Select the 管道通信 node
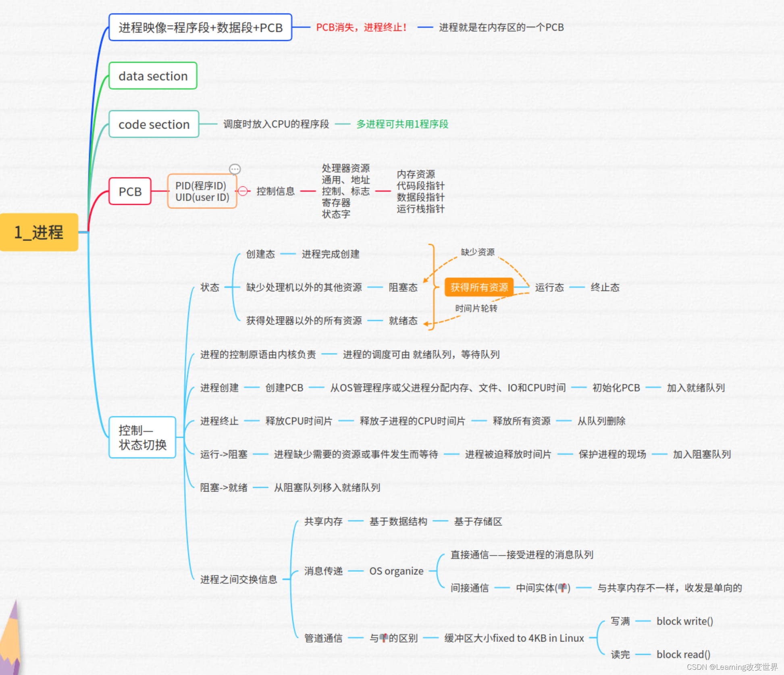The height and width of the screenshot is (675, 784). (323, 638)
